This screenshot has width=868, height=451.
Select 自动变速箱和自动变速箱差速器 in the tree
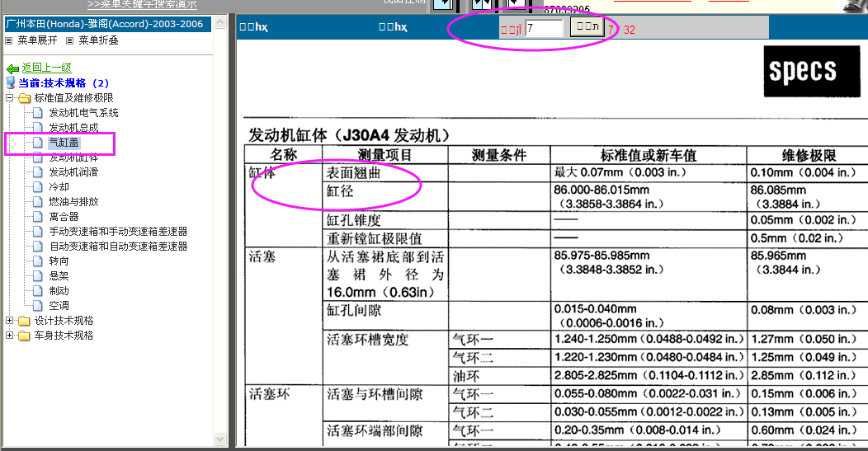coord(119,247)
